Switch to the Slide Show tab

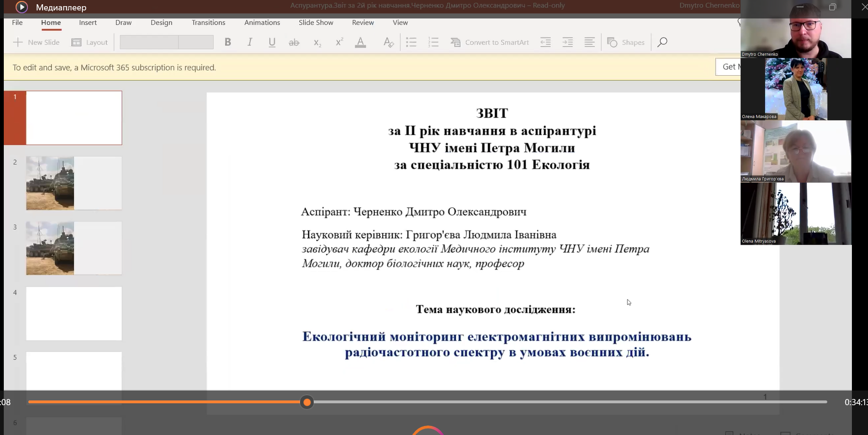click(316, 22)
